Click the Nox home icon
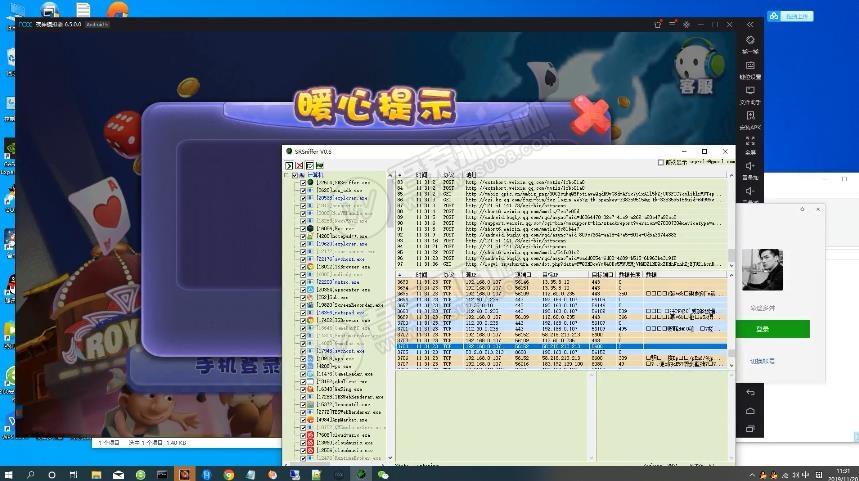 pos(750,411)
